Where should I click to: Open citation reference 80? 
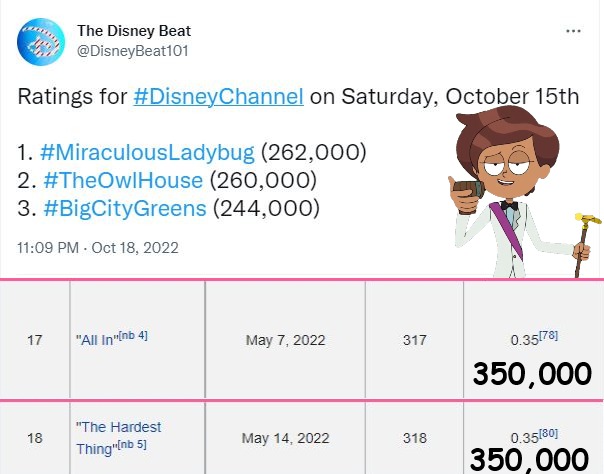click(x=548, y=434)
